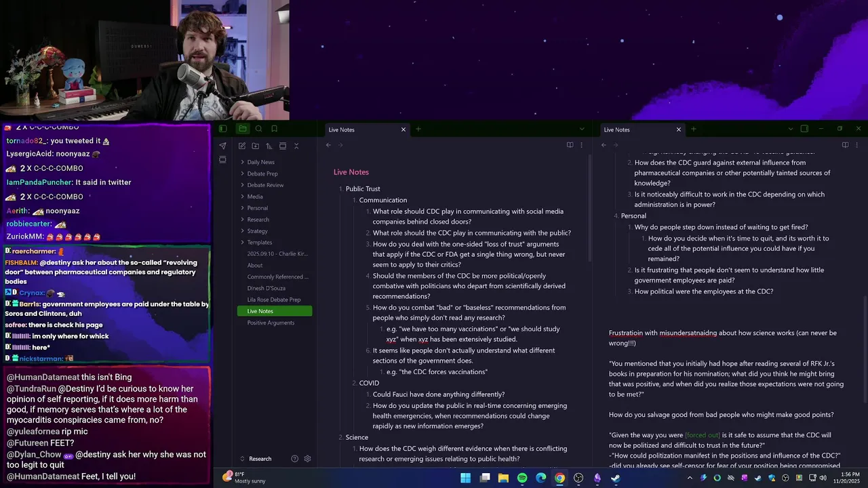Open the bookmarks pane icon
The image size is (868, 488).
pyautogui.click(x=274, y=129)
